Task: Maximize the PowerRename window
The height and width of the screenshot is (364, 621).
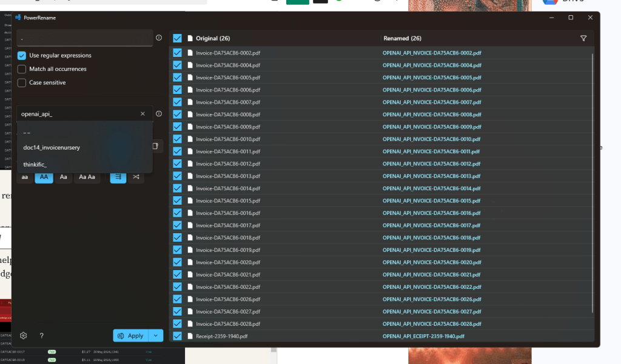Action: click(571, 18)
